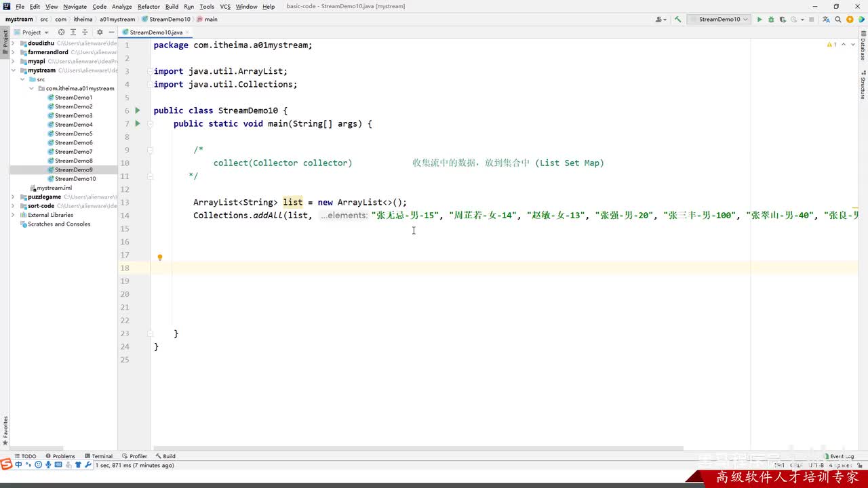Collapse the com.itheima.a01mystream package
The image size is (868, 488).
(31, 88)
